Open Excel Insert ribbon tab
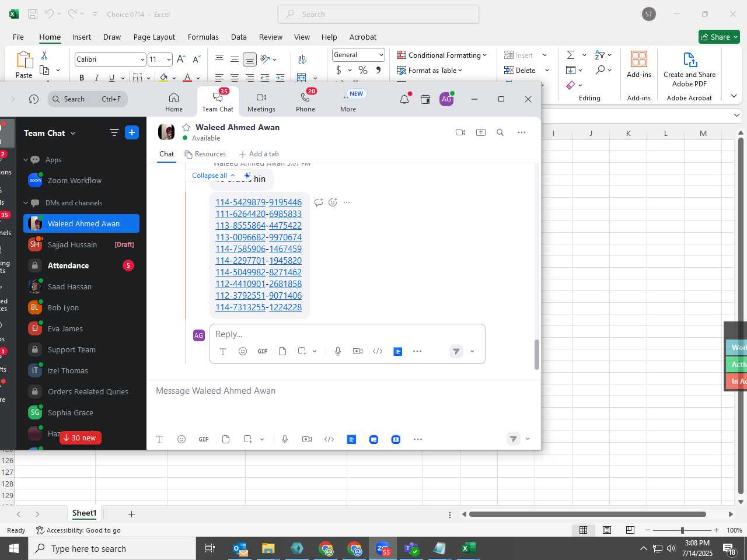 [82, 37]
